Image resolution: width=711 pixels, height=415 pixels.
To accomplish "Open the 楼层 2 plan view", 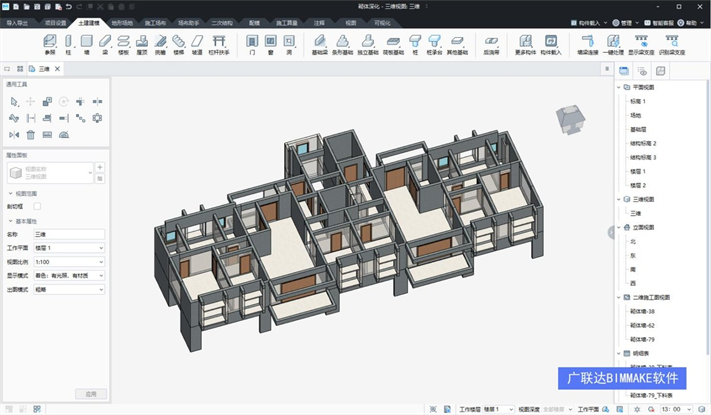I will point(638,186).
